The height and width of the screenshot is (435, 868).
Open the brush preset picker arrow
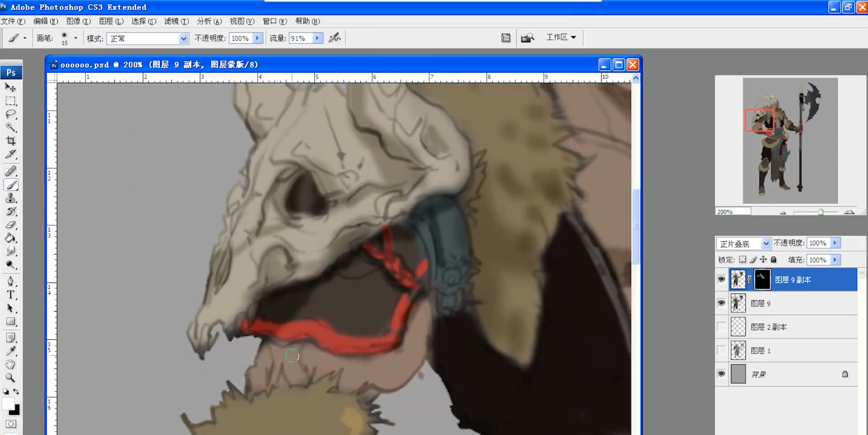coord(75,38)
